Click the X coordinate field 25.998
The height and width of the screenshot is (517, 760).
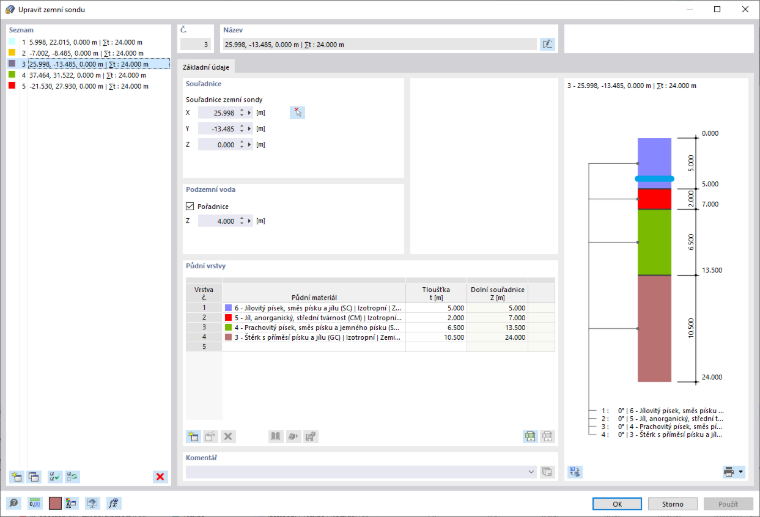[218, 113]
